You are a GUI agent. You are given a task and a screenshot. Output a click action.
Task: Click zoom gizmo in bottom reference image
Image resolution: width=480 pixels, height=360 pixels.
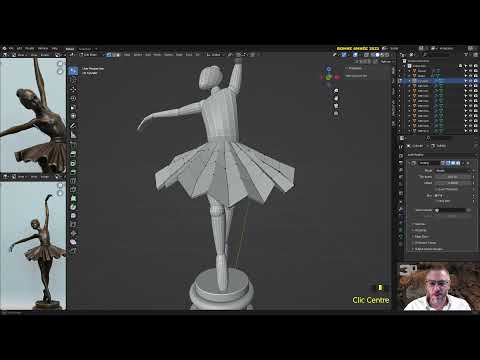point(60,185)
